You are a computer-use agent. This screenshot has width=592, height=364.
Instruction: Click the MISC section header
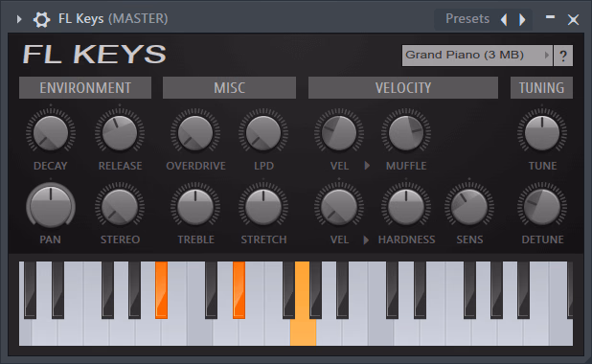229,87
